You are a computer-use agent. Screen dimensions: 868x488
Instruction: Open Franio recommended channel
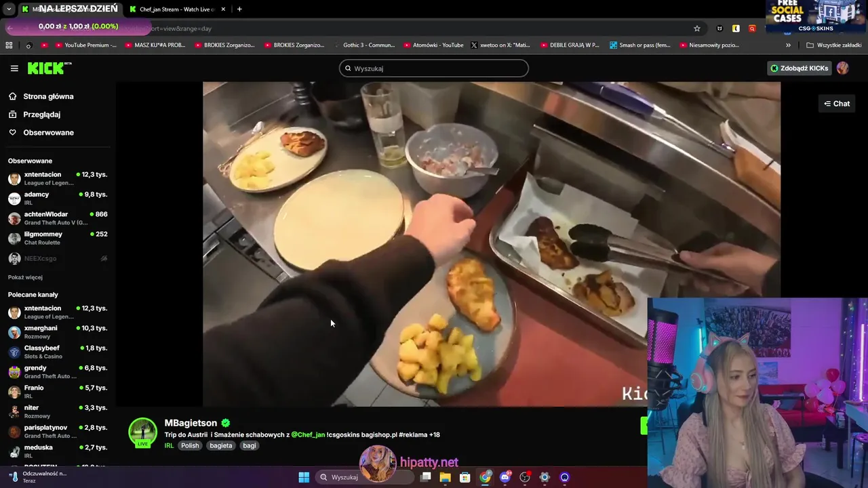[58, 392]
